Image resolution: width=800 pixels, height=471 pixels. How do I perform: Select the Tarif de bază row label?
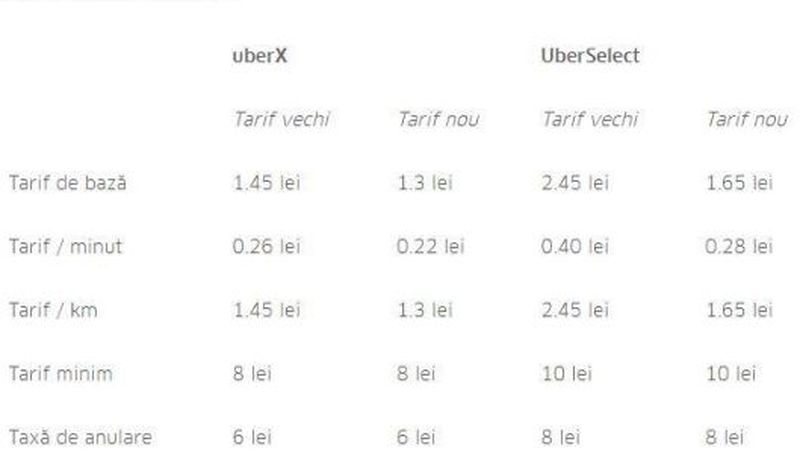(x=67, y=183)
